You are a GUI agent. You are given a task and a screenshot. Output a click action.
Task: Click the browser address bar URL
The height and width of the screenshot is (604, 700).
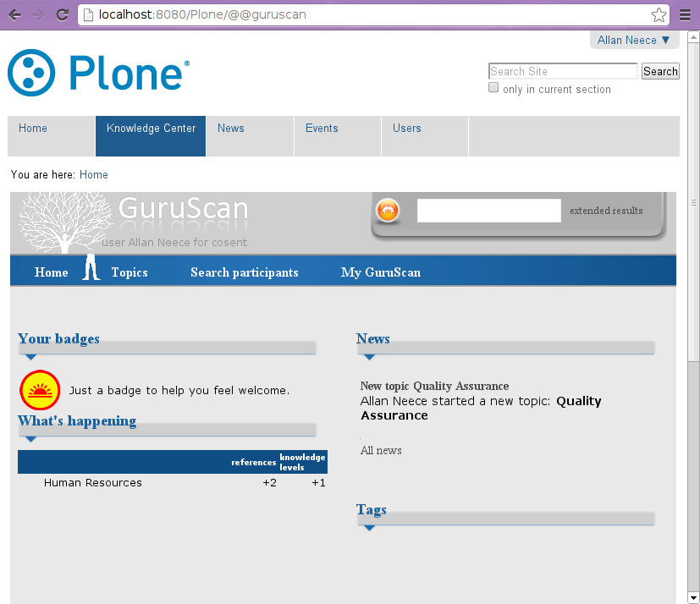coord(202,14)
